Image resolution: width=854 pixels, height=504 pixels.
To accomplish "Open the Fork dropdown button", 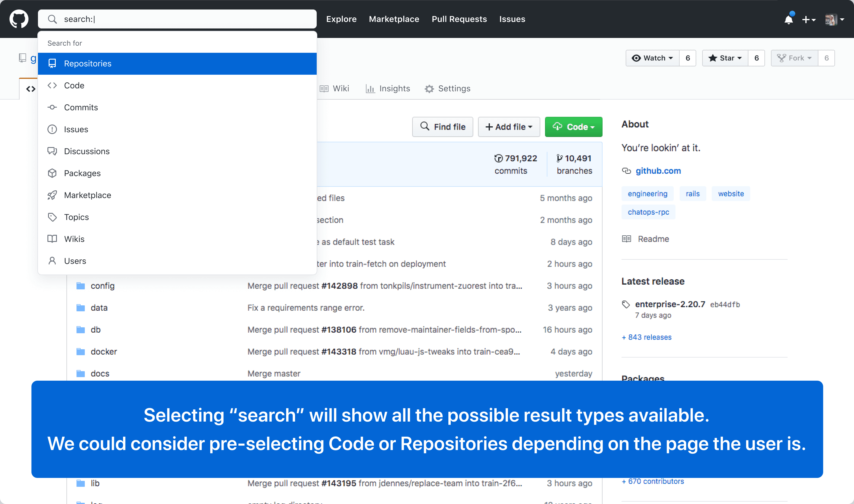I will [794, 58].
